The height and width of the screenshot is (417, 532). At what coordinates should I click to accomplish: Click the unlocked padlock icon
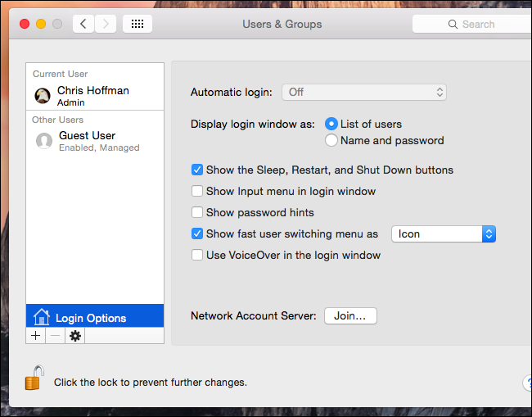pos(34,378)
